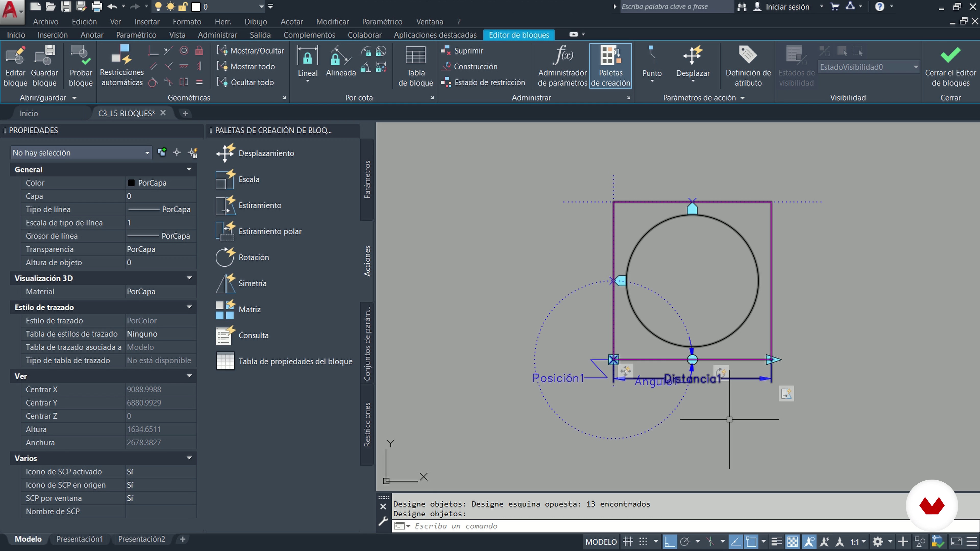Viewport: 980px width, 551px height.
Task: Toggle polar tracking in status bar
Action: pos(685,542)
